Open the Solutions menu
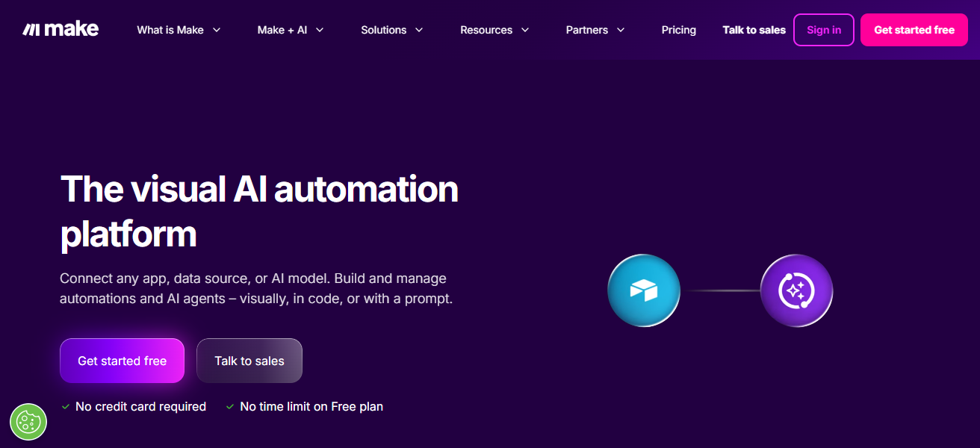Screen dimensions: 980x448 [x=392, y=30]
